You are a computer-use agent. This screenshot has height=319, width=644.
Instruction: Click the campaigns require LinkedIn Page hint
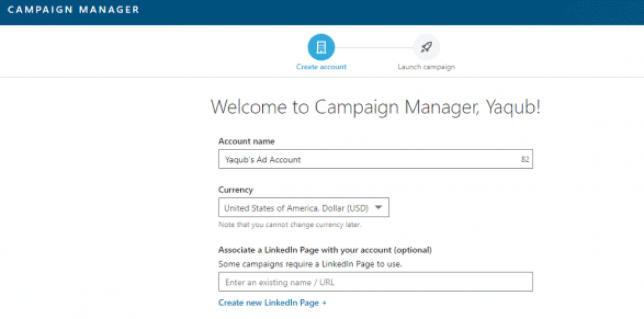click(x=310, y=264)
